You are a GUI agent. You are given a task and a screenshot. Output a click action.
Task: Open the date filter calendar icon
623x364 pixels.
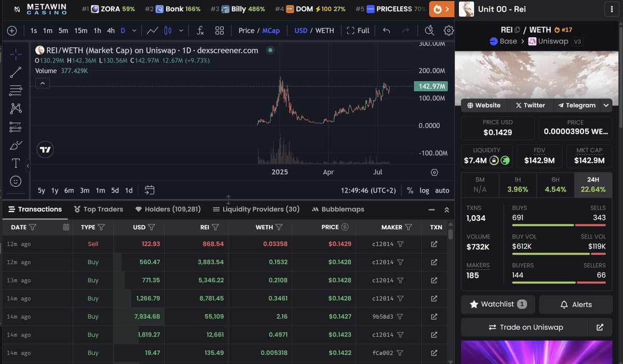(x=66, y=227)
